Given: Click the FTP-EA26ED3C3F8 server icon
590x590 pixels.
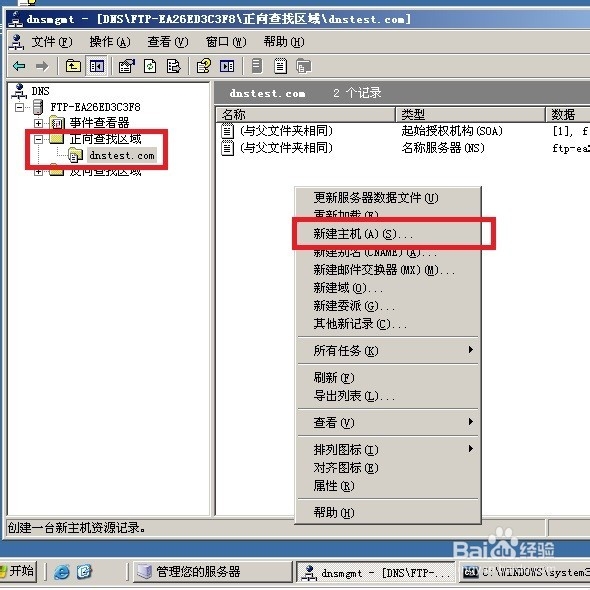Looking at the screenshot, I should pos(38,107).
